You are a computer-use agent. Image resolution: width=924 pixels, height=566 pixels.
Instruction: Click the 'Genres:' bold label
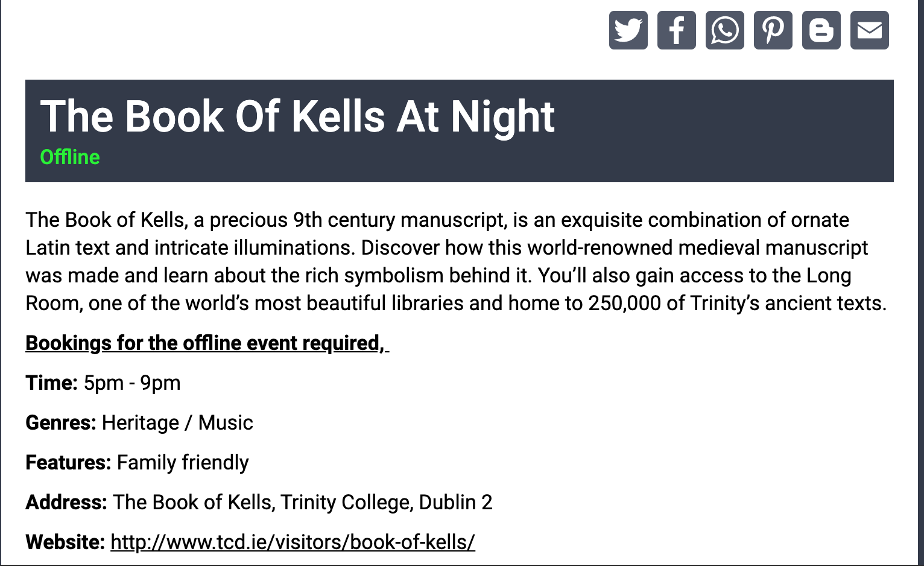tap(61, 422)
